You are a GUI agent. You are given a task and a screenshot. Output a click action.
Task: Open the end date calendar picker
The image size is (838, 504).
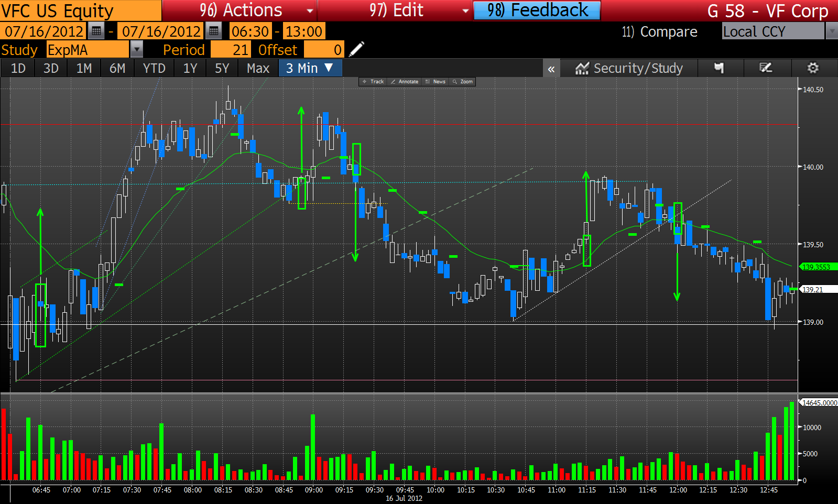pos(213,31)
